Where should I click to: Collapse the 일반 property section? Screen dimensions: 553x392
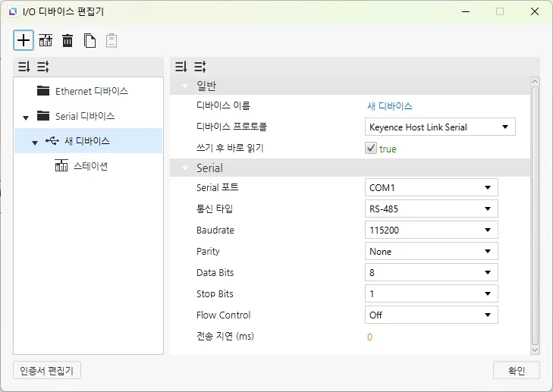click(x=184, y=86)
